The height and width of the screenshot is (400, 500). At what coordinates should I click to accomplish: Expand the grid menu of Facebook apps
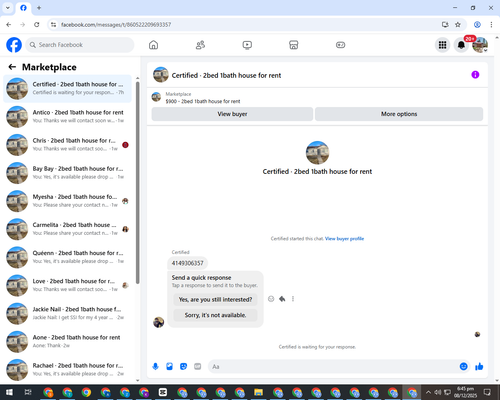coord(442,45)
